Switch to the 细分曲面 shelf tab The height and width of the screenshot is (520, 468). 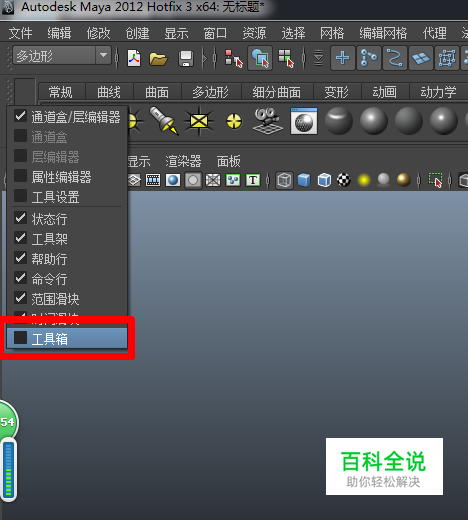277,92
